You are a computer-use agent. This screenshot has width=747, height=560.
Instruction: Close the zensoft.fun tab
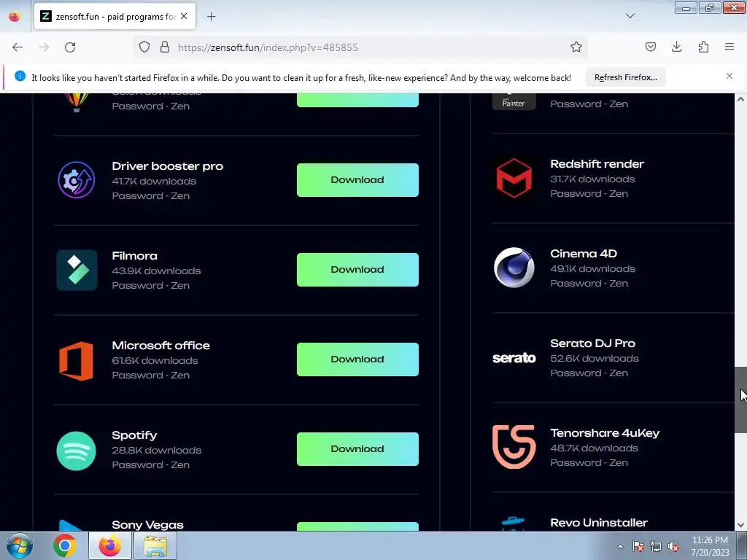(x=184, y=16)
